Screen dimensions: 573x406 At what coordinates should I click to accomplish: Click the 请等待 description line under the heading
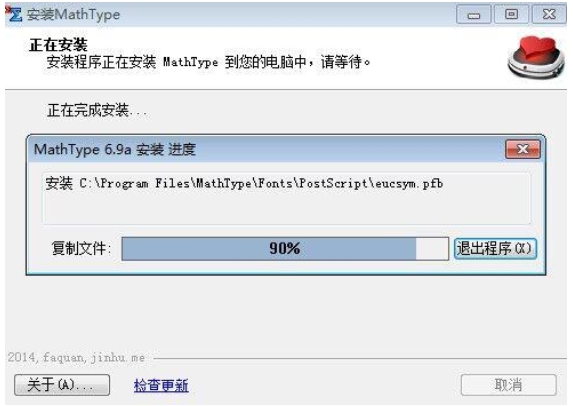(208, 62)
